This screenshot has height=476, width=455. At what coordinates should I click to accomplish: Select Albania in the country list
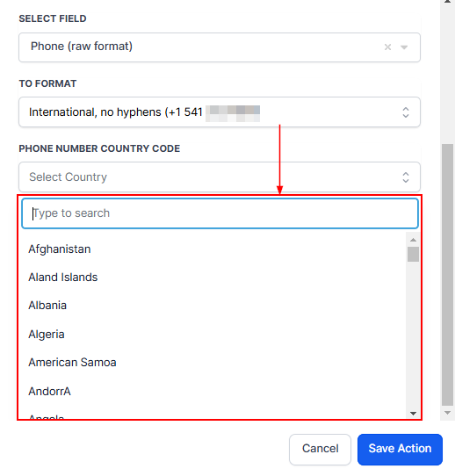[47, 306]
